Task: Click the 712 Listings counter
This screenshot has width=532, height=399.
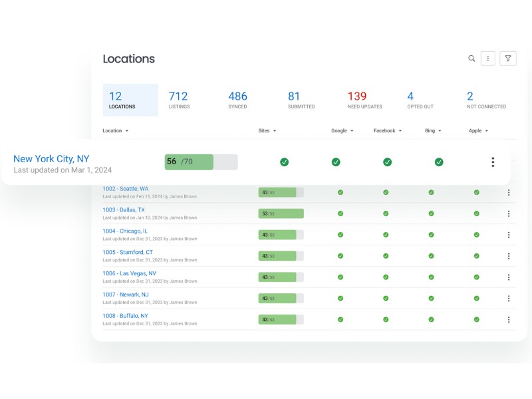Action: point(178,98)
